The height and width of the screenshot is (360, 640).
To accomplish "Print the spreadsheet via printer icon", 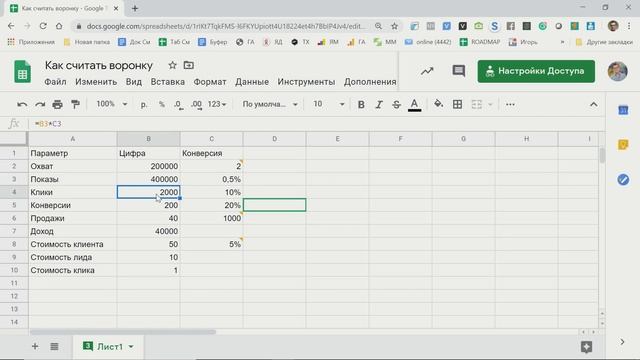I will [x=58, y=104].
